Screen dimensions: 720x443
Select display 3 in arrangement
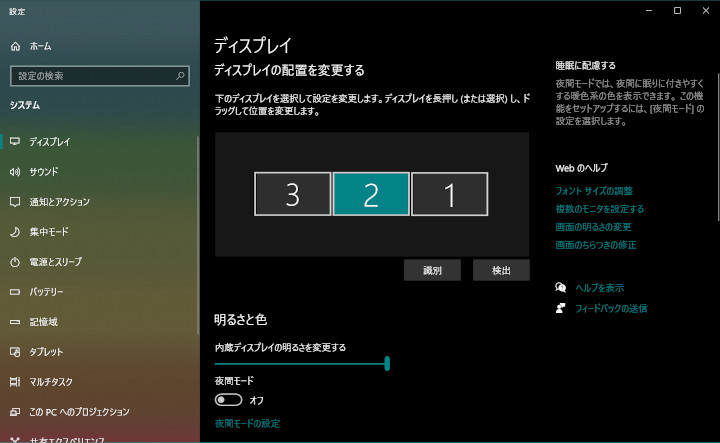click(x=292, y=194)
